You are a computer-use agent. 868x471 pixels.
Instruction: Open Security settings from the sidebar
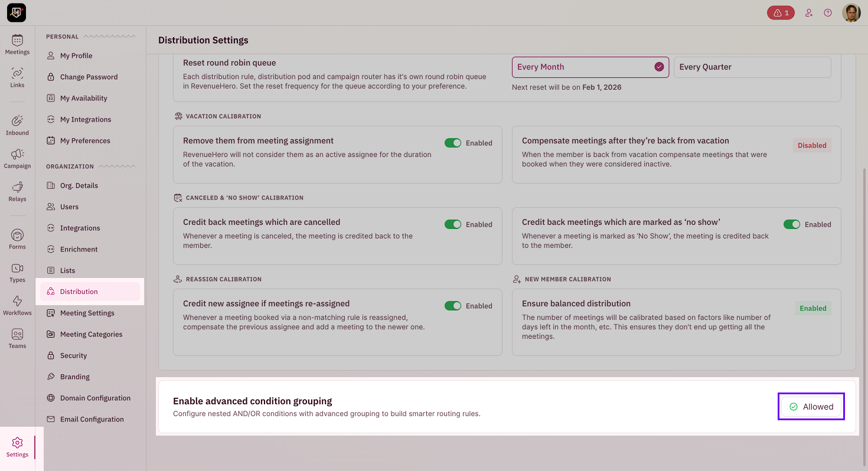pos(75,355)
